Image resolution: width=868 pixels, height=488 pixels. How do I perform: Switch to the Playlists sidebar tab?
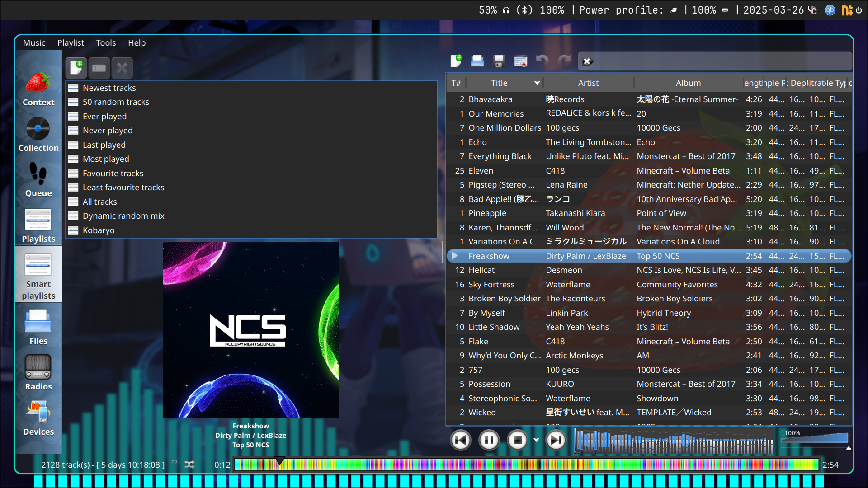coord(38,225)
